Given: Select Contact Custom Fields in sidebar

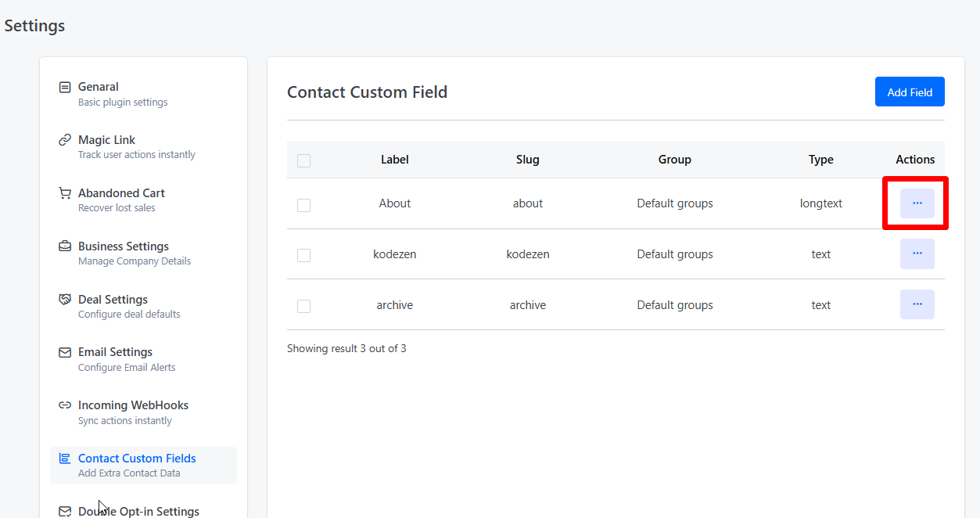Looking at the screenshot, I should coord(143,465).
